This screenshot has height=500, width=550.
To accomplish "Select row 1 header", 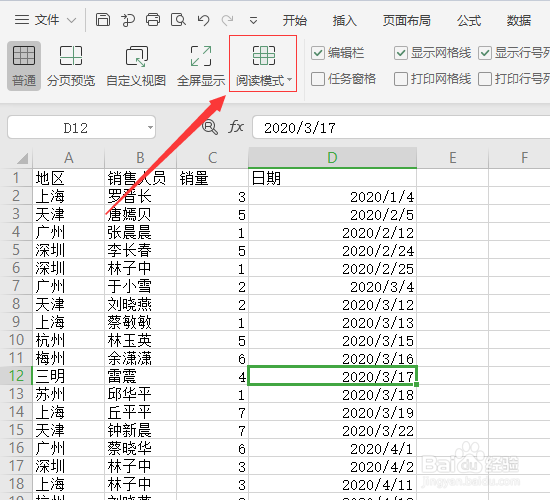I will (x=16, y=178).
